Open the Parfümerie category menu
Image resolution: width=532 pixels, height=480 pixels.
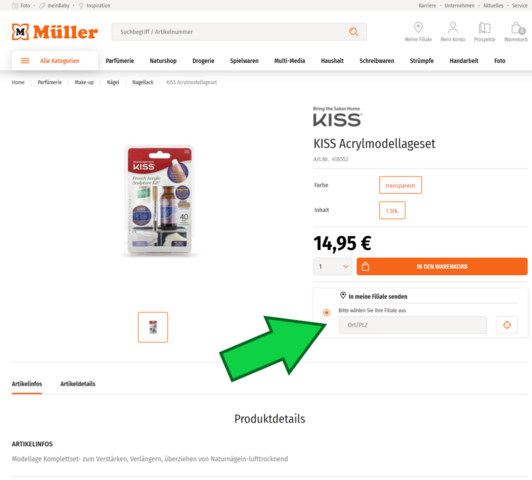click(x=120, y=61)
